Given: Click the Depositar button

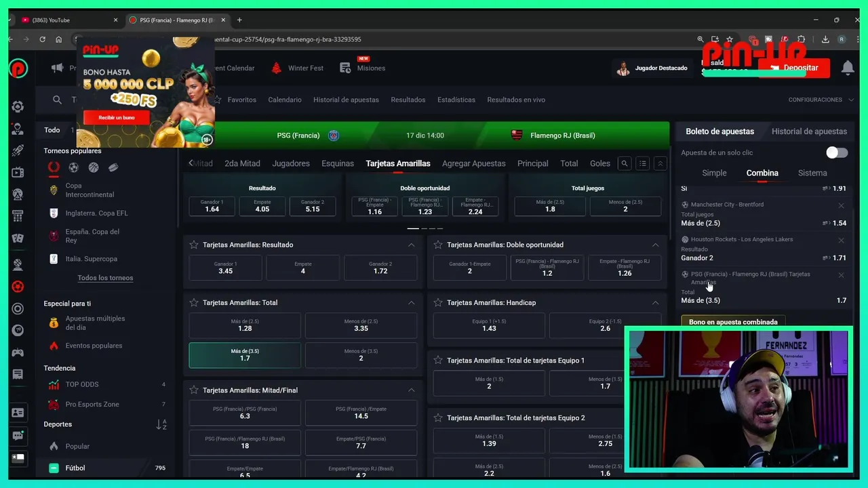Looking at the screenshot, I should click(794, 68).
